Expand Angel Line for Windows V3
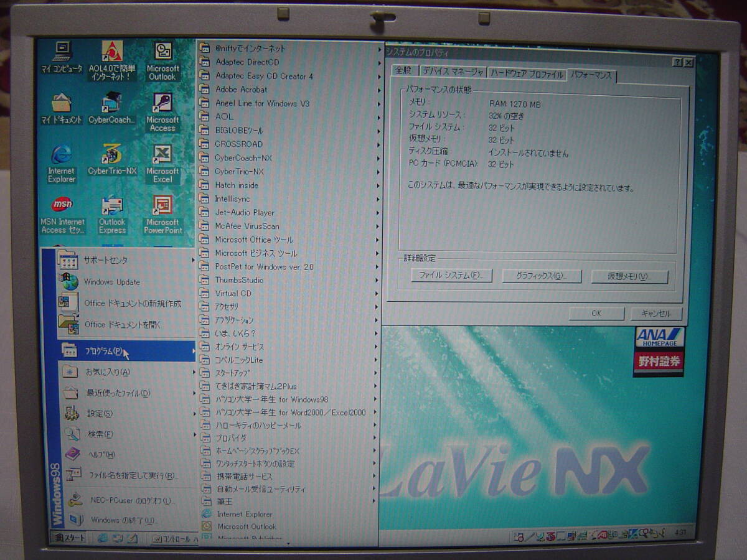Image resolution: width=747 pixels, height=560 pixels. click(x=289, y=103)
